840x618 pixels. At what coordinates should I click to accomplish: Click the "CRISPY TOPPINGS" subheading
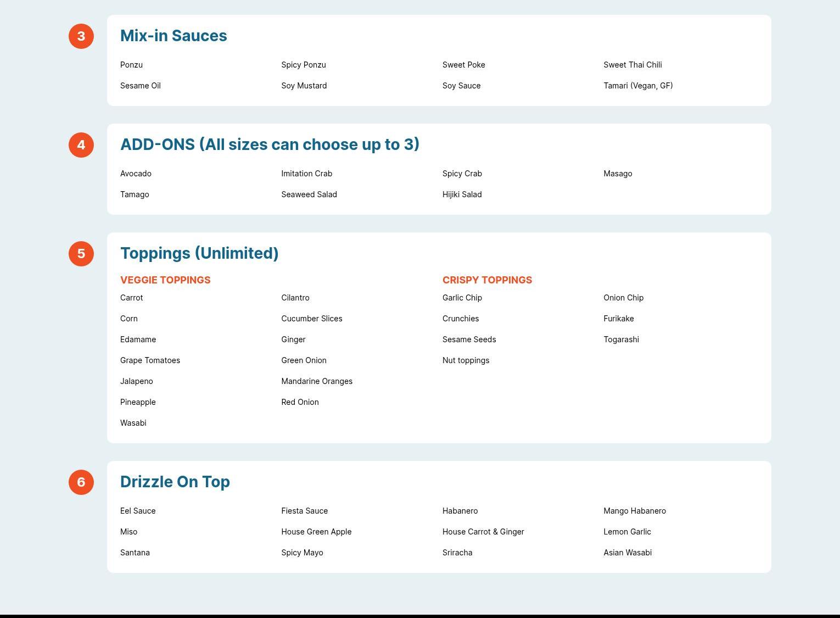pyautogui.click(x=487, y=280)
